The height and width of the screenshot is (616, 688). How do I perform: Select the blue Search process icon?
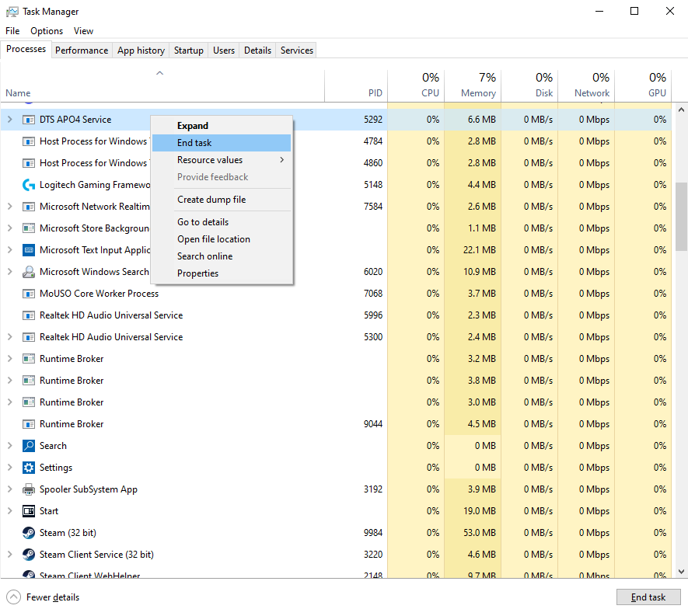29,446
